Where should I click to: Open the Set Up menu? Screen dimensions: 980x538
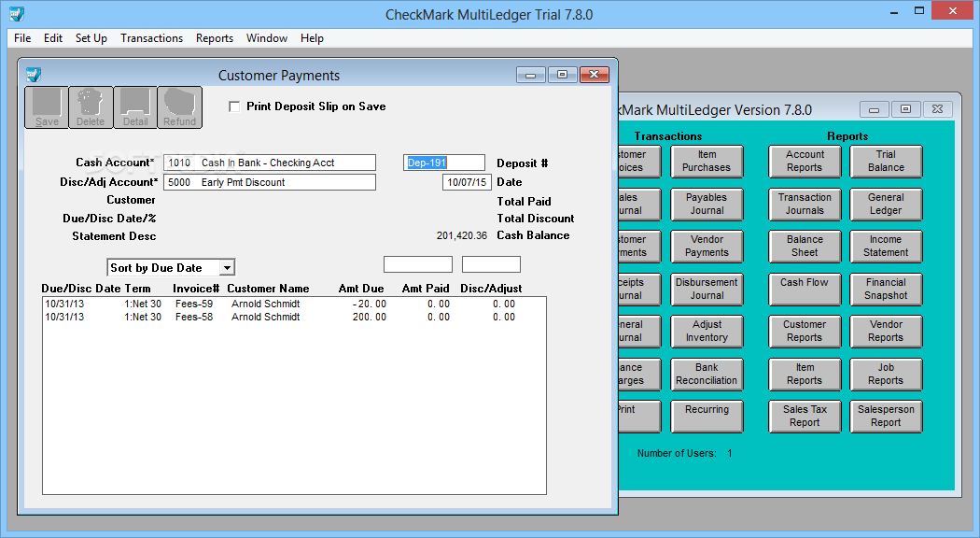(x=91, y=38)
